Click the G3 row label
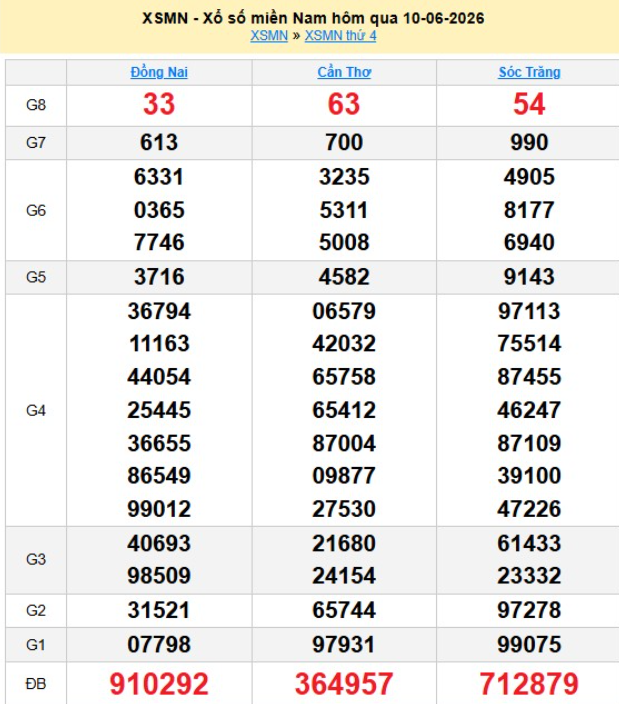 coord(36,559)
